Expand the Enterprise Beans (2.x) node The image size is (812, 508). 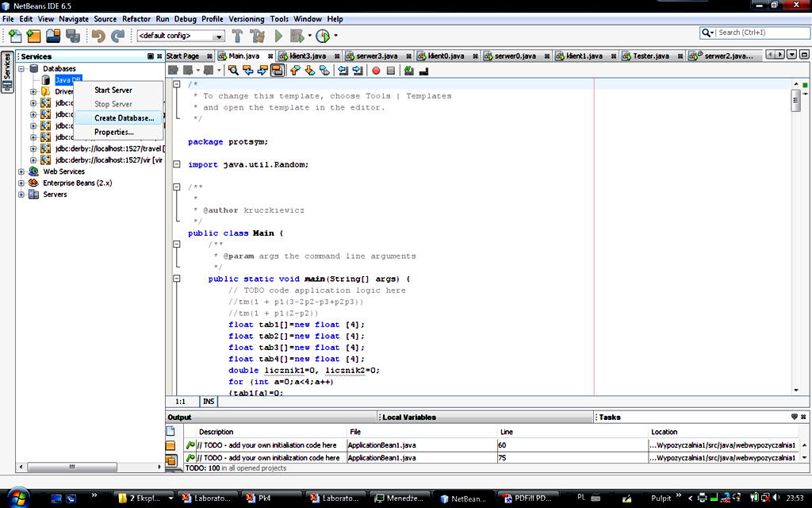21,183
